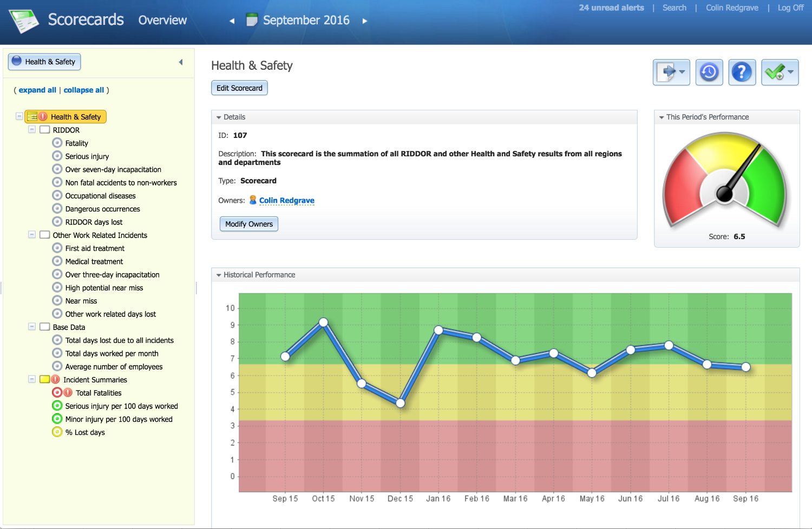Select Total days lost due to all incidents

(120, 340)
